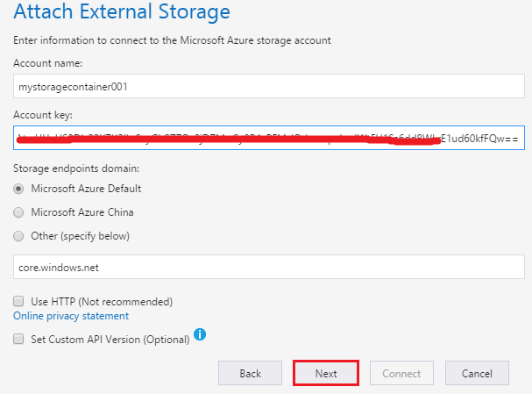Open the Online privacy statement link

71,316
